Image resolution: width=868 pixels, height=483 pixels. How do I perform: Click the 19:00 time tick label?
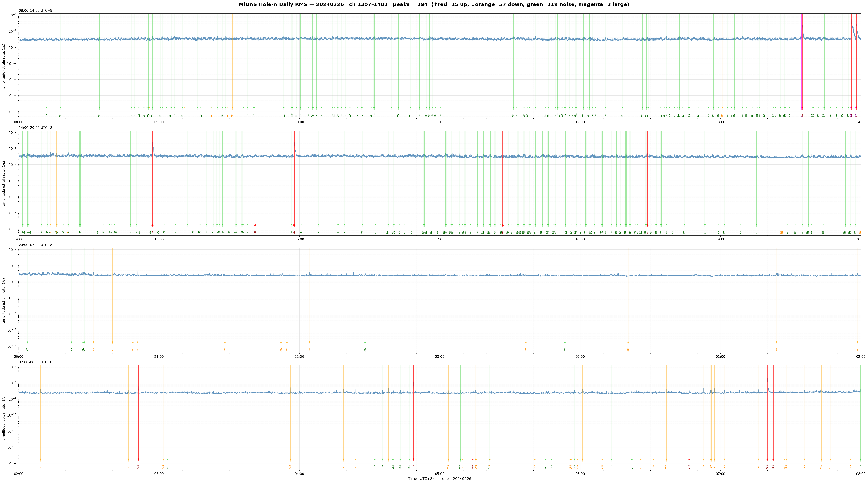[x=720, y=239]
